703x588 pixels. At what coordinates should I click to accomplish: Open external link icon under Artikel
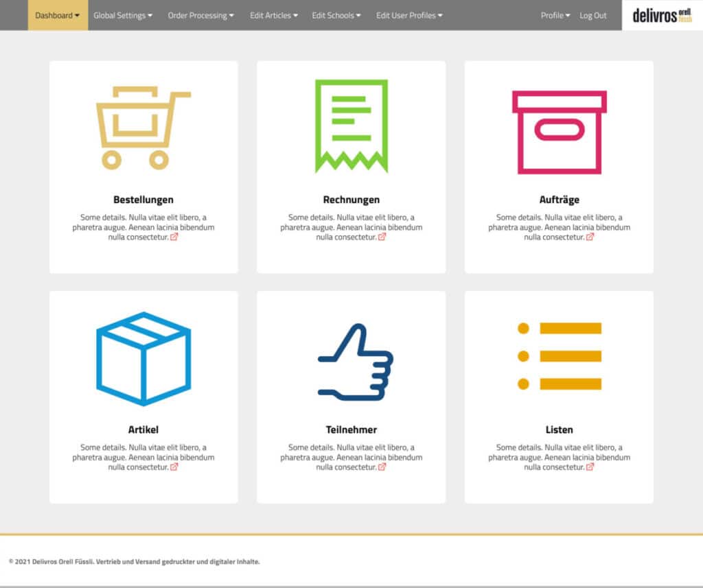[174, 467]
